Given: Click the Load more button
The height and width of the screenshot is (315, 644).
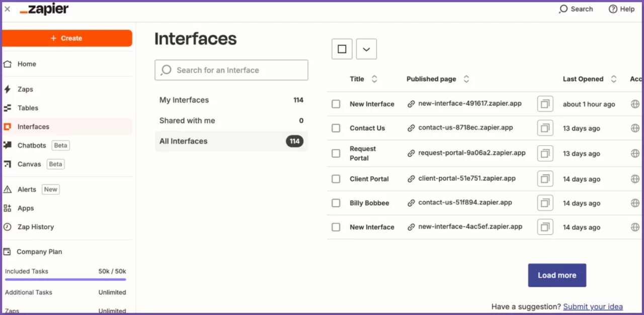Looking at the screenshot, I should [557, 275].
